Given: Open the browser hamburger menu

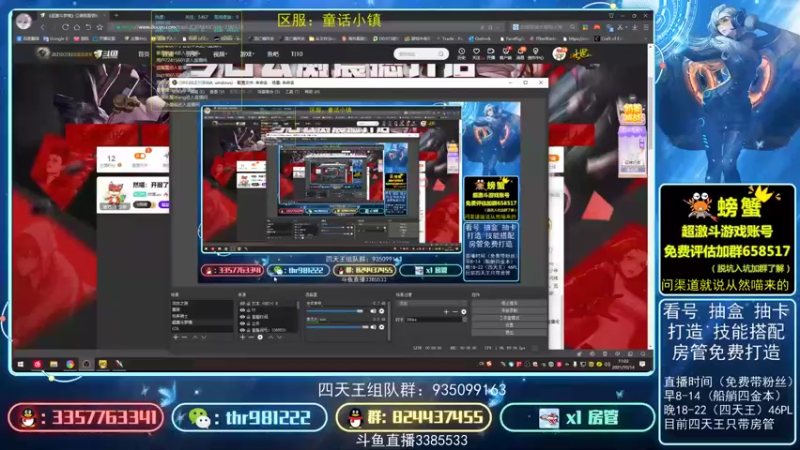Looking at the screenshot, I should (646, 27).
